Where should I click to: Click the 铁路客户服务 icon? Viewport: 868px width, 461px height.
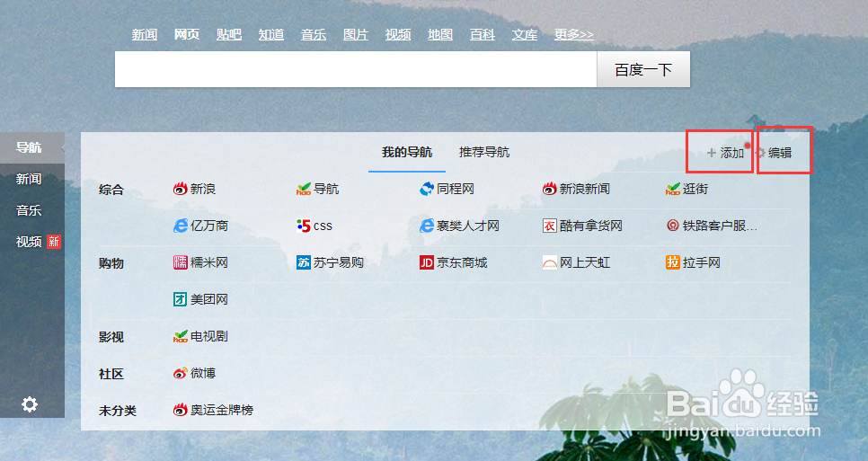tap(673, 226)
